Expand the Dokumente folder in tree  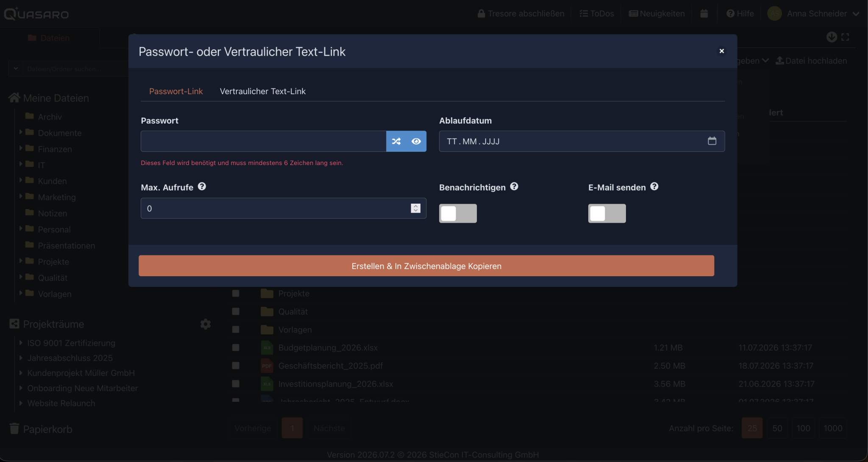pyautogui.click(x=21, y=132)
